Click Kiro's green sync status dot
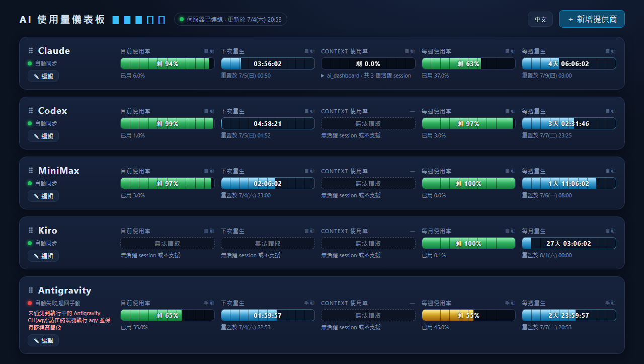The height and width of the screenshot is (364, 644). pyautogui.click(x=30, y=243)
